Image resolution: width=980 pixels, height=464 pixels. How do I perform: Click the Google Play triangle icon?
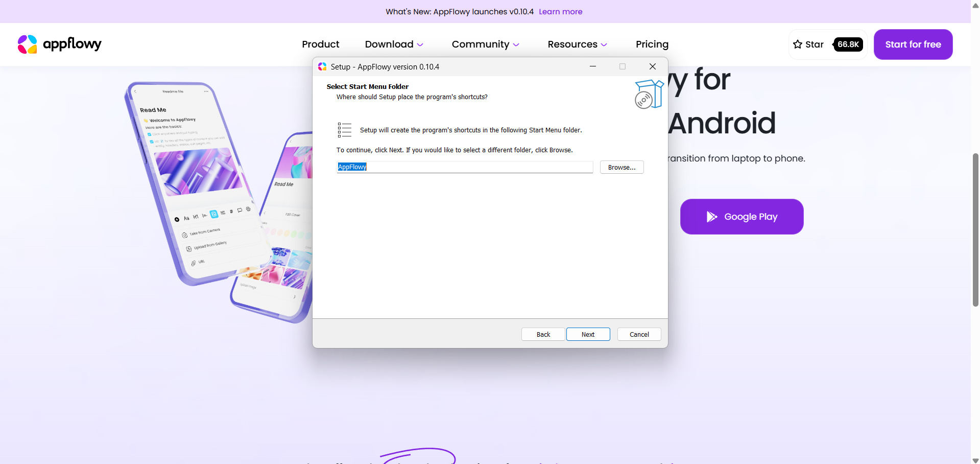[711, 217]
